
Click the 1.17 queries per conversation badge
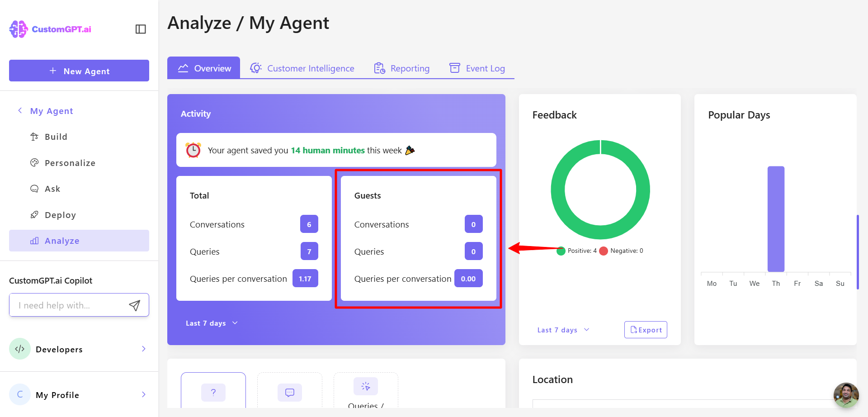tap(305, 278)
